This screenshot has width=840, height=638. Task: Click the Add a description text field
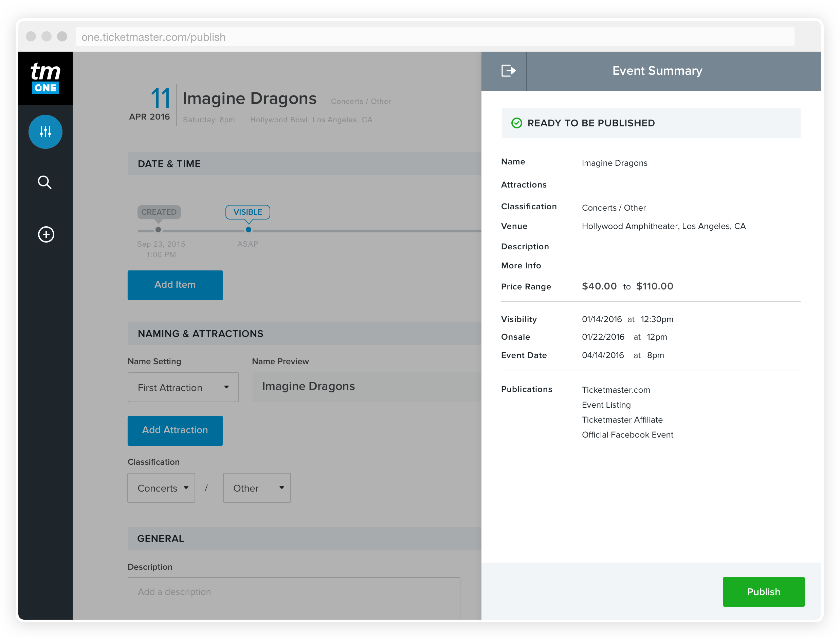(294, 598)
